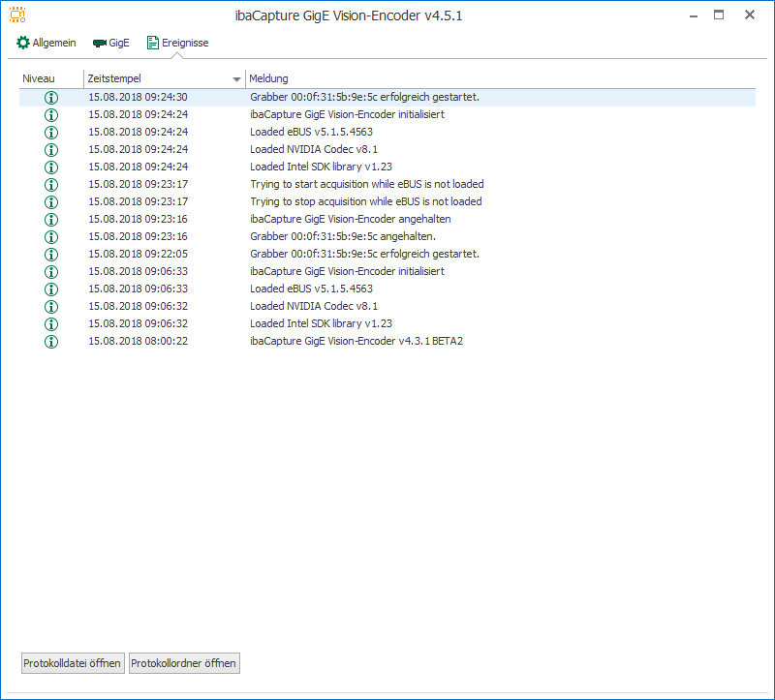
Task: Click info icon of 'Vision-Encoder angehalten' row
Action: (51, 220)
